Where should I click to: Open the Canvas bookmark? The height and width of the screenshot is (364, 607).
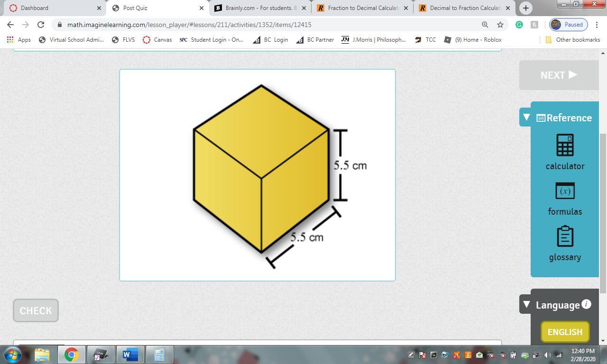click(157, 40)
